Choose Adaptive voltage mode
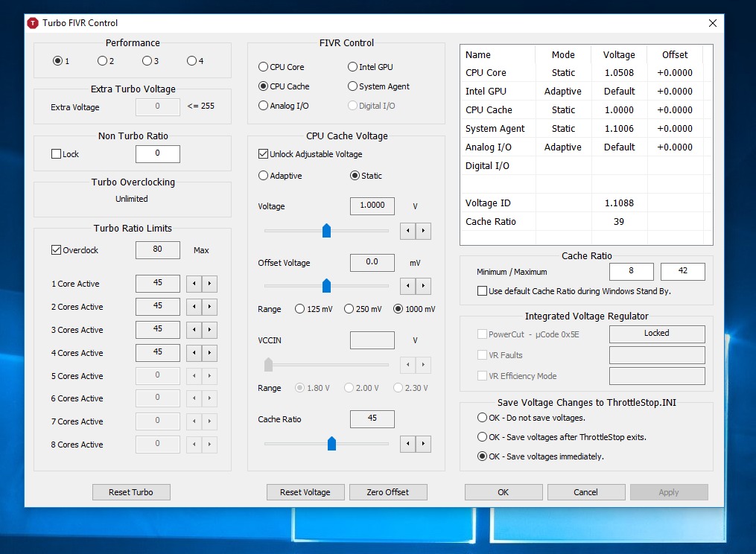This screenshot has height=554, width=756. click(263, 176)
